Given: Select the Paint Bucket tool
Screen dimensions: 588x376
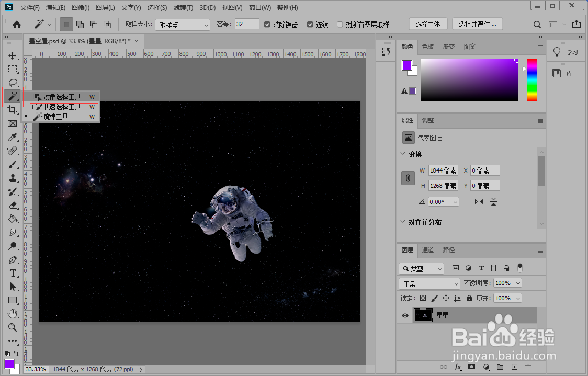Looking at the screenshot, I should point(13,219).
